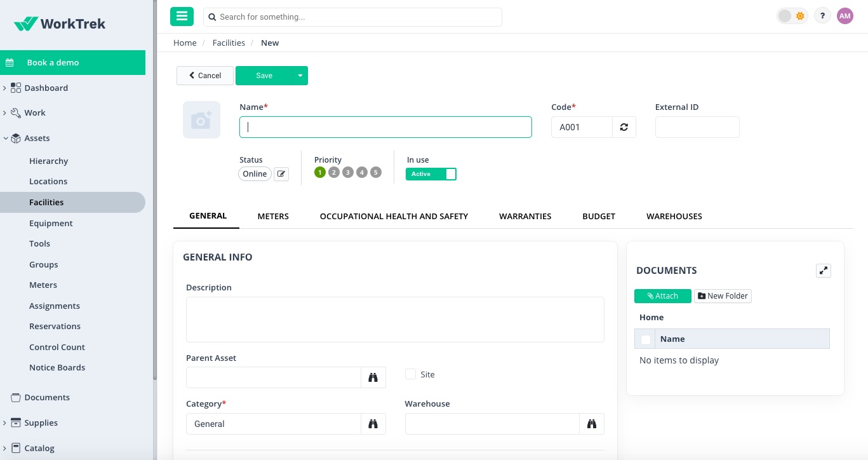
Task: Regenerate the Code using the refresh icon
Action: click(x=624, y=126)
